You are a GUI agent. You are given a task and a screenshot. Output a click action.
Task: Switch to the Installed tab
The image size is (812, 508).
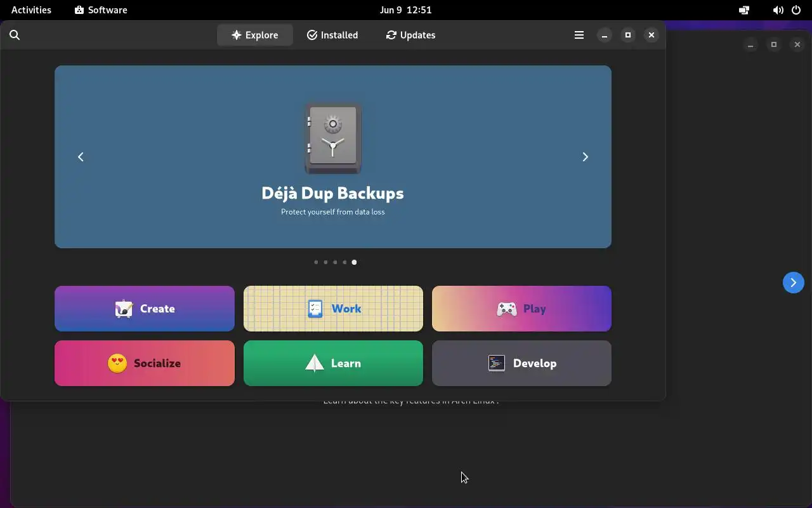tap(332, 35)
